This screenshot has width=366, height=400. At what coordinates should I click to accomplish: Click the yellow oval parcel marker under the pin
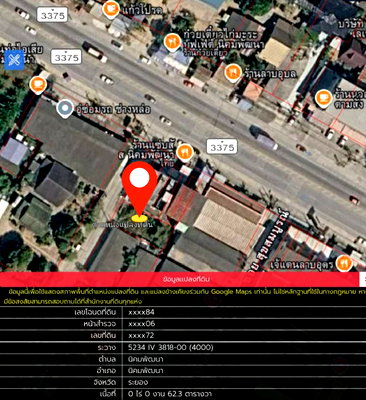pos(139,218)
